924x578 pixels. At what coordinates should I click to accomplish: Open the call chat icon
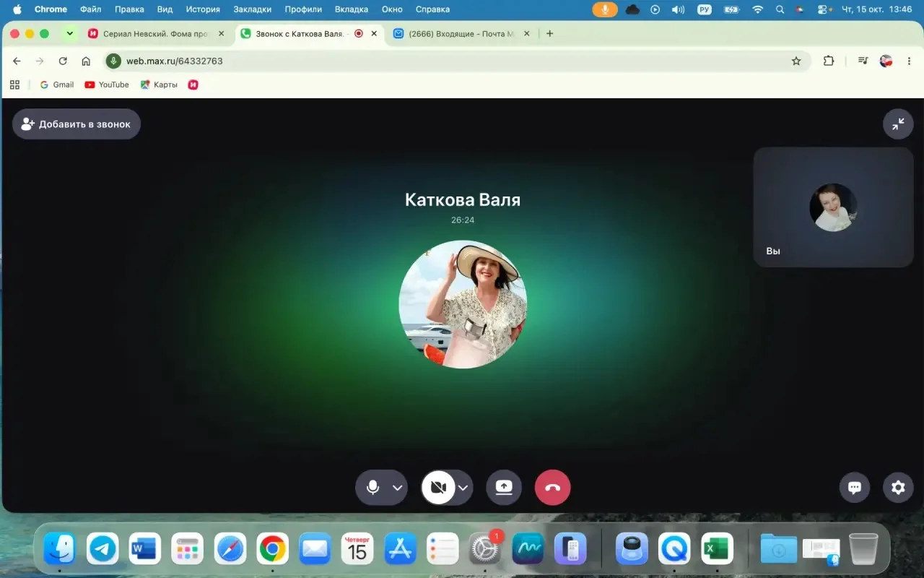point(855,488)
